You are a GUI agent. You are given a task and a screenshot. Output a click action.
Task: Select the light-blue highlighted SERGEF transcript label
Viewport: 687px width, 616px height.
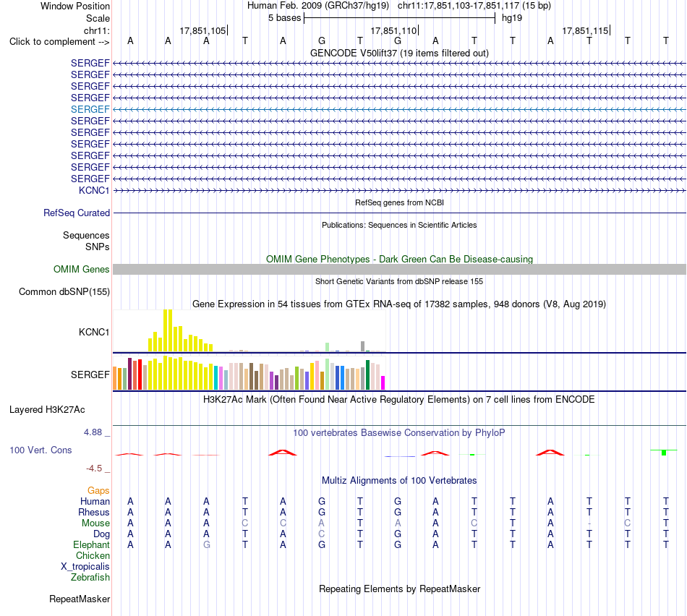click(x=90, y=109)
